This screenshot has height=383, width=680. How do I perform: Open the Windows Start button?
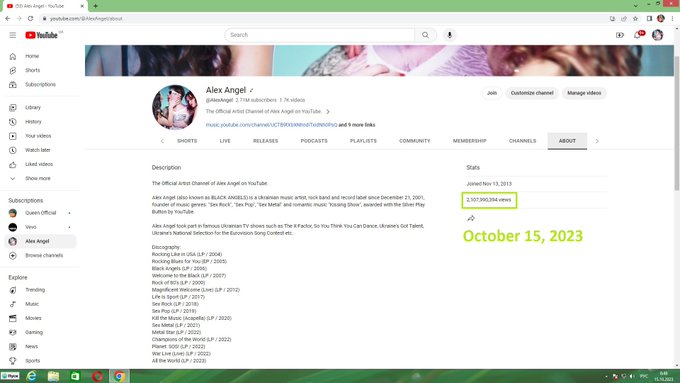[x=10, y=376]
